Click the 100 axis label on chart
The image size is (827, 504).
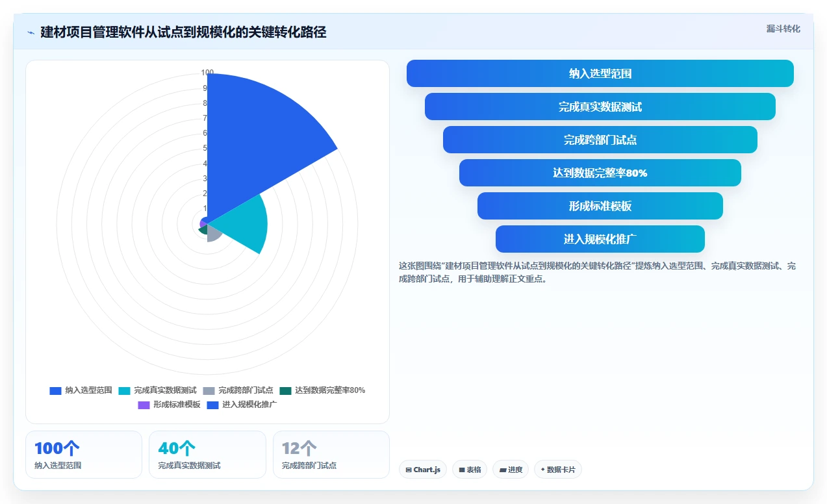[207, 73]
